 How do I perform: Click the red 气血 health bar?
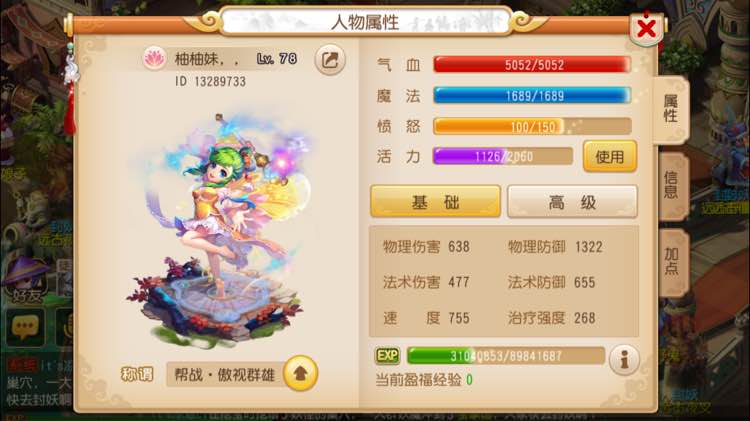point(532,65)
